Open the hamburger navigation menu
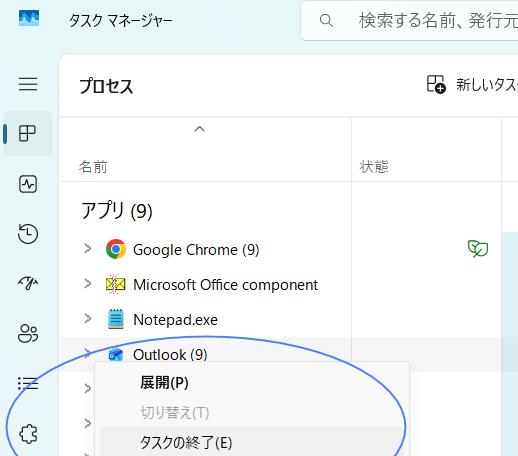This screenshot has height=456, width=518. click(28, 84)
